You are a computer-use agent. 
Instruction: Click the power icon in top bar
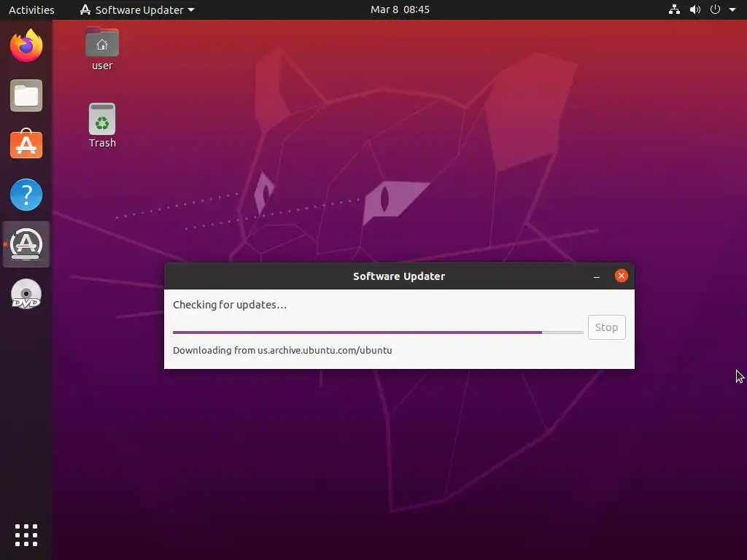(x=715, y=9)
